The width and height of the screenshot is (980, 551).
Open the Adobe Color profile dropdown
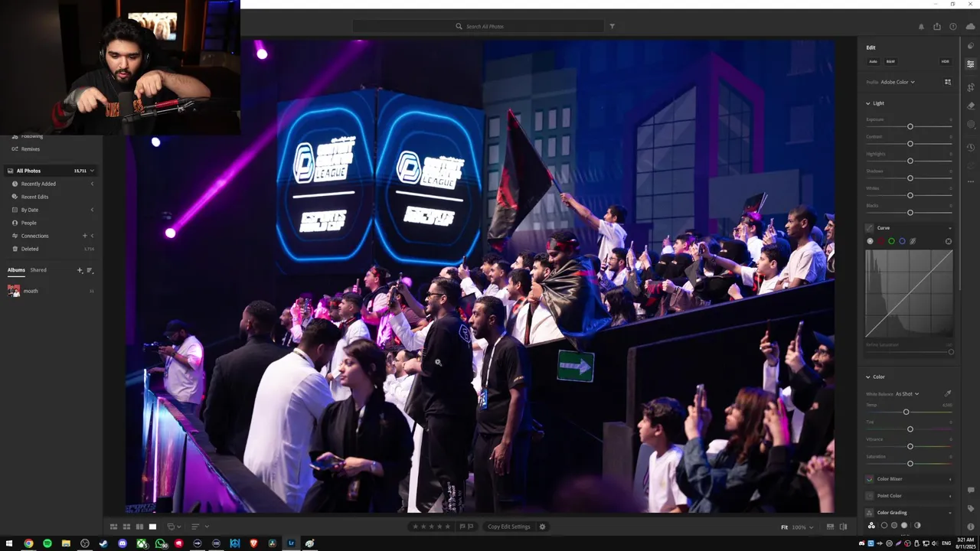point(898,82)
